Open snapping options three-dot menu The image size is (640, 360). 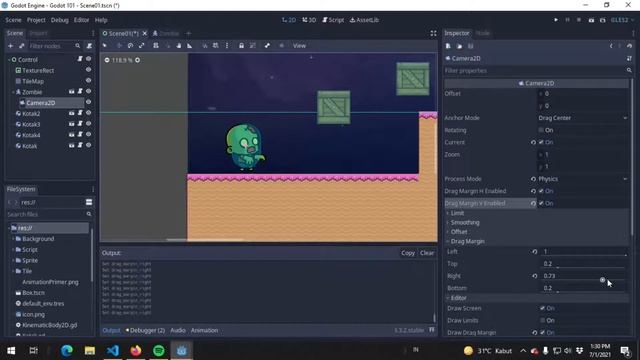[x=227, y=46]
